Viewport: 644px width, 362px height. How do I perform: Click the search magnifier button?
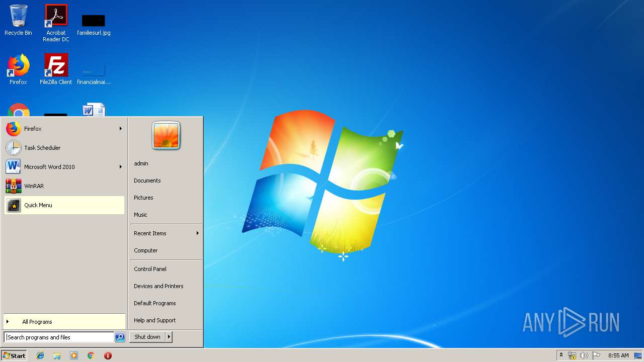(x=120, y=337)
